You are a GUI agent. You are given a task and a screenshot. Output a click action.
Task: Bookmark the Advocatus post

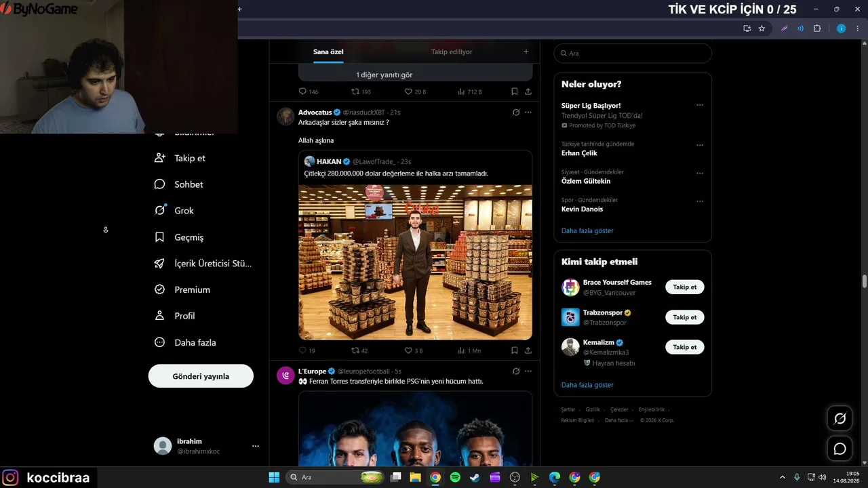click(515, 350)
